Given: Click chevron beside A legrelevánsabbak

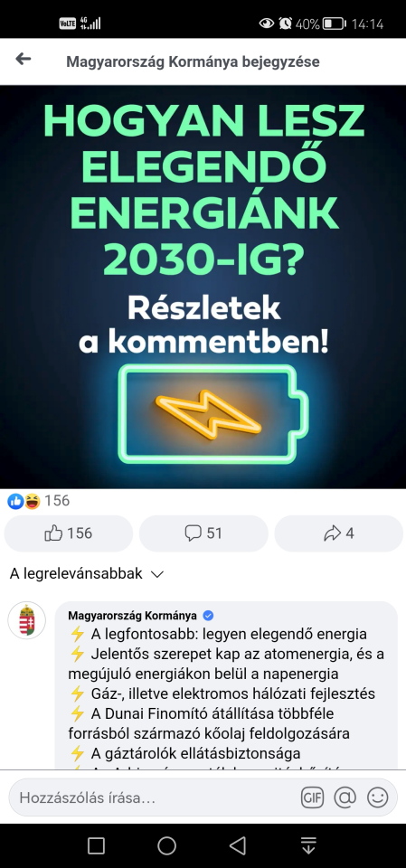Looking at the screenshot, I should (x=157, y=575).
